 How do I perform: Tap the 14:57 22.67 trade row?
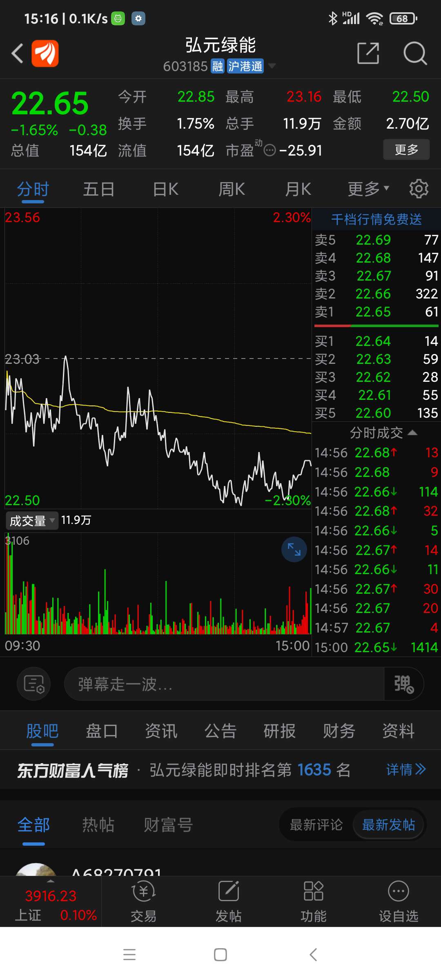tap(376, 628)
